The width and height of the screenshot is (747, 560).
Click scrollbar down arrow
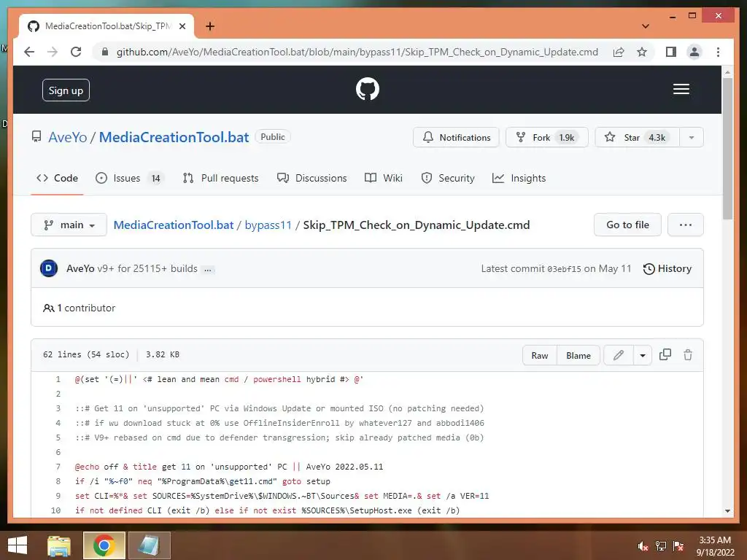(727, 511)
